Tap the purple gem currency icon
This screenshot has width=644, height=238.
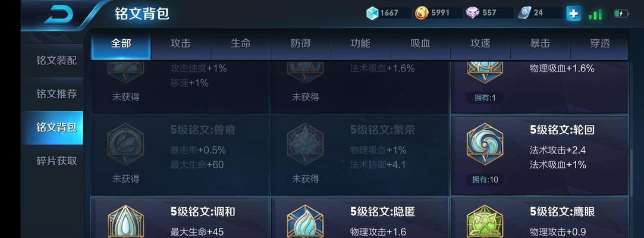(x=473, y=13)
